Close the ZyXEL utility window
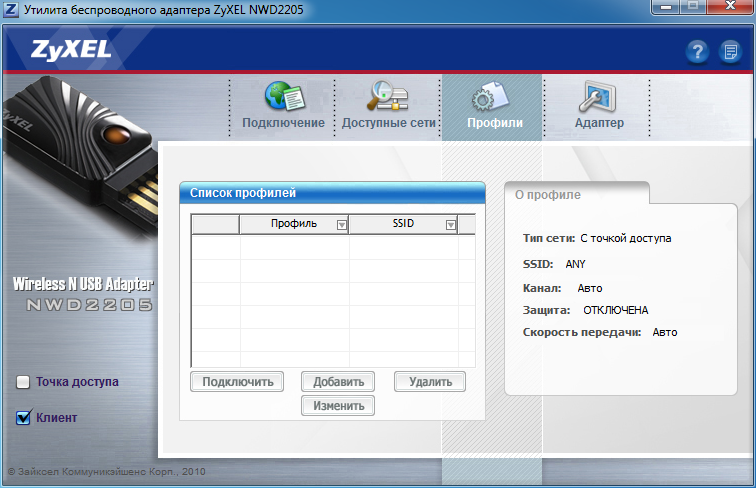 (x=730, y=7)
